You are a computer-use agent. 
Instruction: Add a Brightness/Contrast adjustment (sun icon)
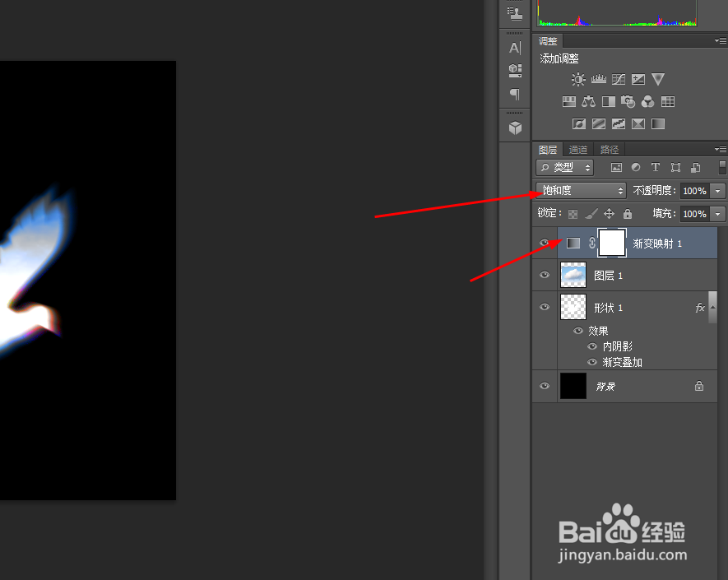click(578, 80)
